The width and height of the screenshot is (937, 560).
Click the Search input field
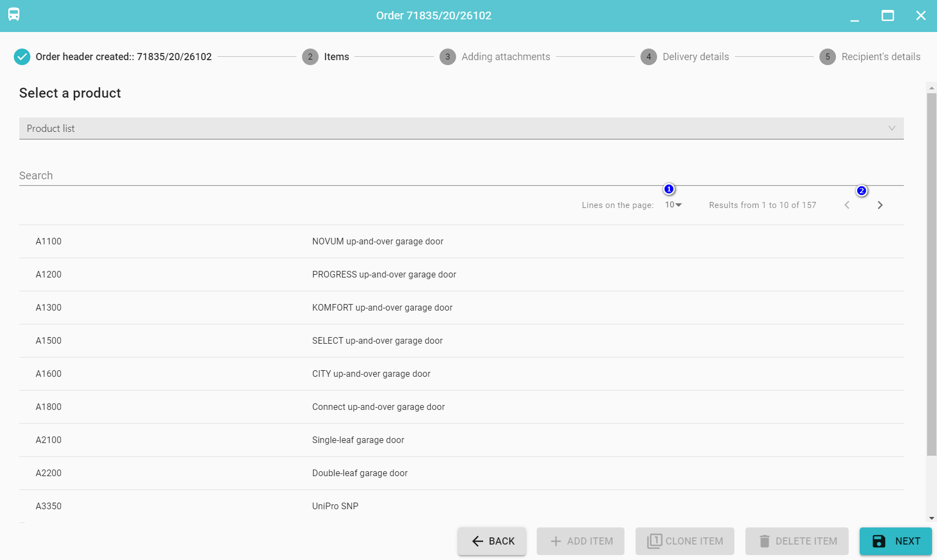[461, 175]
